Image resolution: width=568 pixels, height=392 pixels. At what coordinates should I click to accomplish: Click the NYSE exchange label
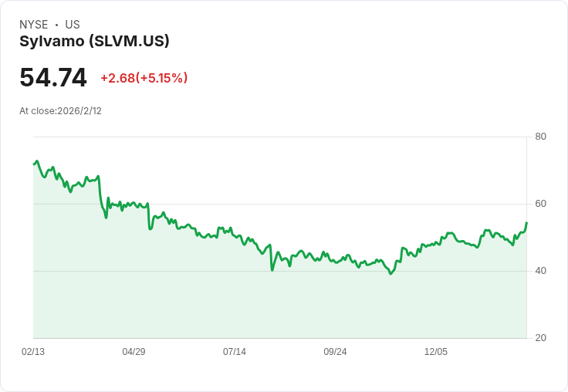[34, 24]
